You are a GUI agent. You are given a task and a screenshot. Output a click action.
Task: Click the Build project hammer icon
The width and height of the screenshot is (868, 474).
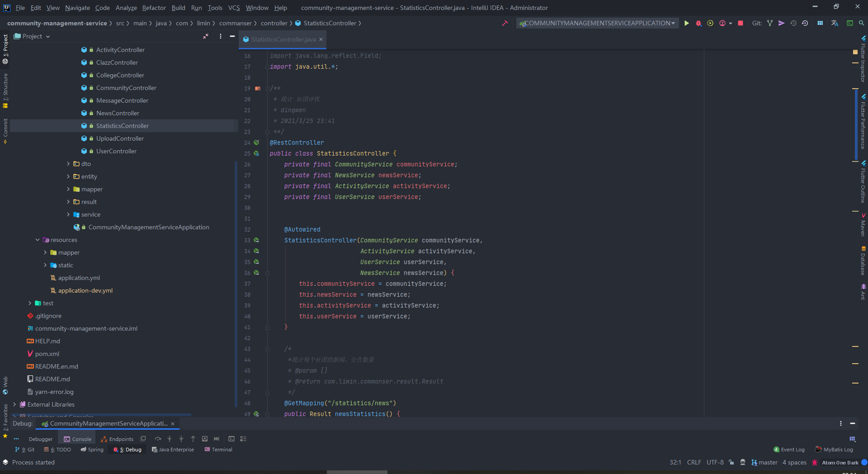coord(505,23)
